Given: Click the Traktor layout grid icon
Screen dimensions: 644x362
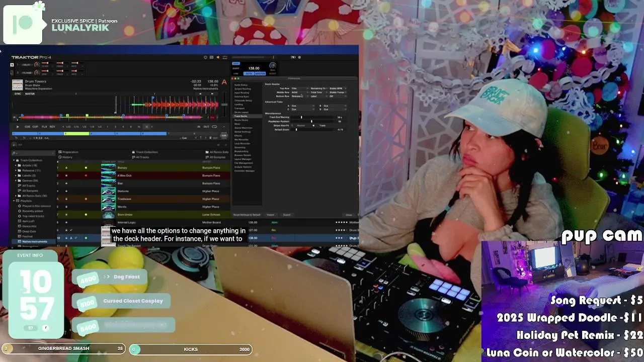Looking at the screenshot, I should [211, 57].
